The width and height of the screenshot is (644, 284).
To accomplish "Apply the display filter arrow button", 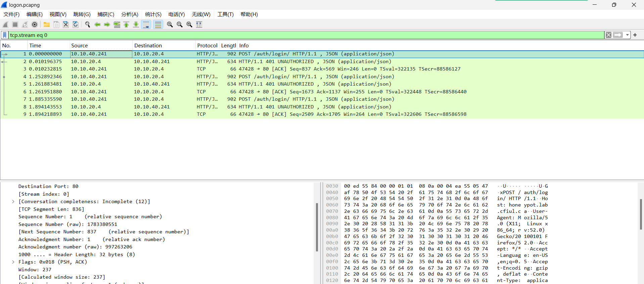I will [618, 35].
